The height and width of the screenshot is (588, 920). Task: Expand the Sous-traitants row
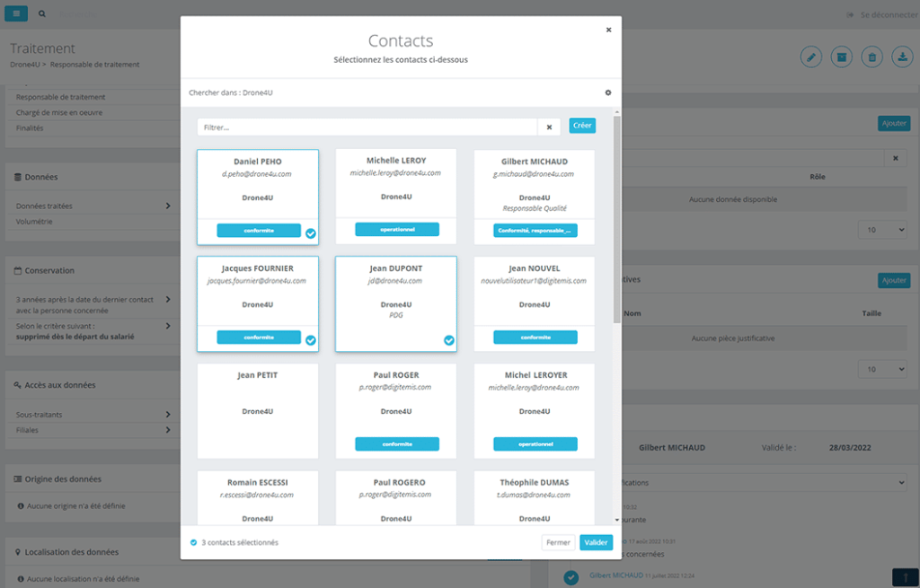click(168, 415)
